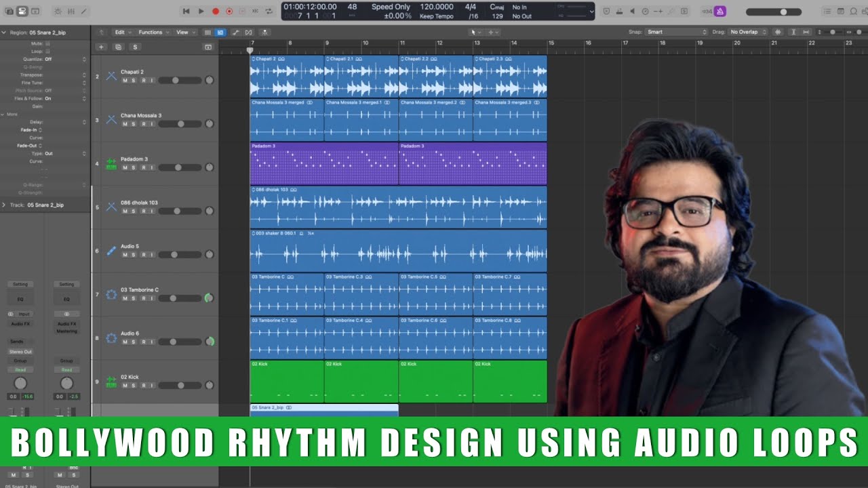This screenshot has height=488, width=868.
Task: Select the Padadom 3 MIDI region at bar 7
Action: 324,164
